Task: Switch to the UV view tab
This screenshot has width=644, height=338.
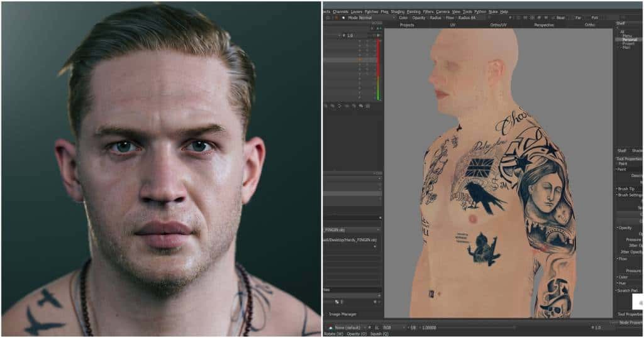Action: pyautogui.click(x=452, y=25)
